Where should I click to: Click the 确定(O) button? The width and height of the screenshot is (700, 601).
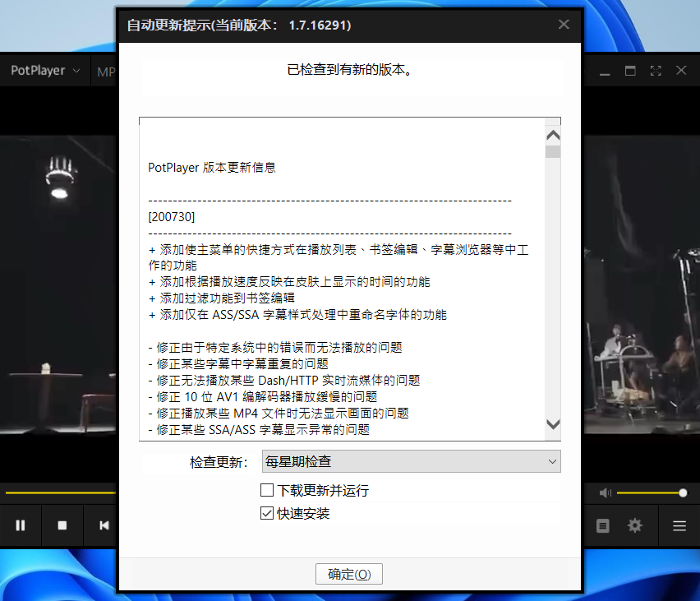coord(349,574)
